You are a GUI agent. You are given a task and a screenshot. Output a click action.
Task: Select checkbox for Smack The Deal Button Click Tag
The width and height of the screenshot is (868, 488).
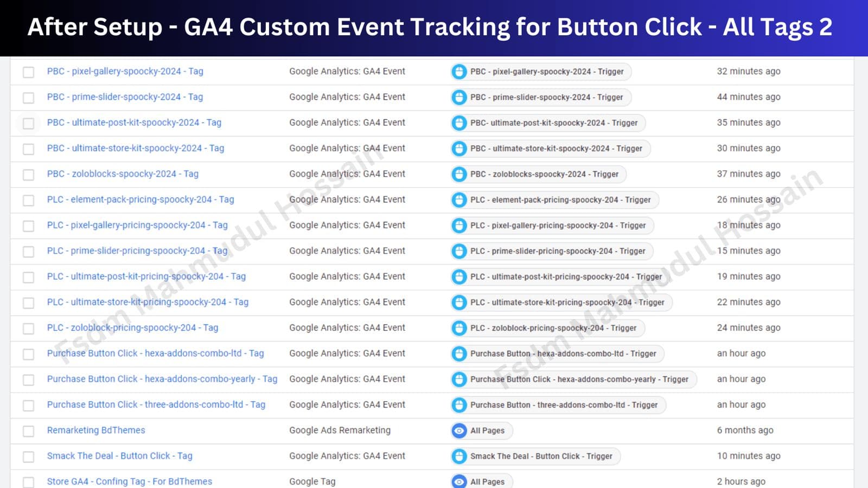(29, 457)
